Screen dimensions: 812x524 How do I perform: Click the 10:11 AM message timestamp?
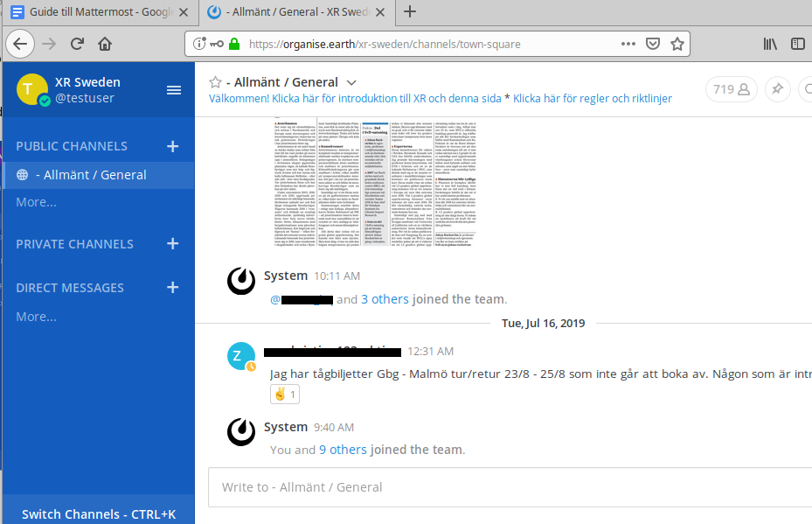(x=337, y=276)
